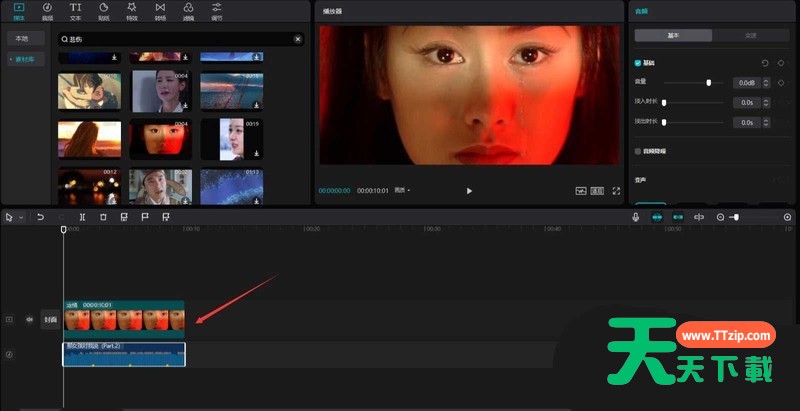Click the microphone record icon above timeline
800x411 pixels.
tap(635, 217)
